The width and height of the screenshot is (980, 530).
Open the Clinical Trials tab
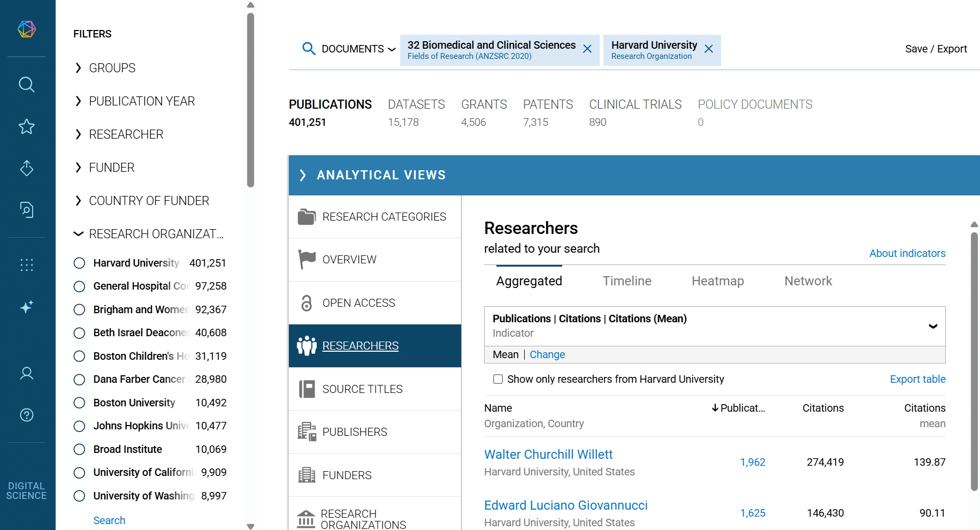tap(635, 104)
